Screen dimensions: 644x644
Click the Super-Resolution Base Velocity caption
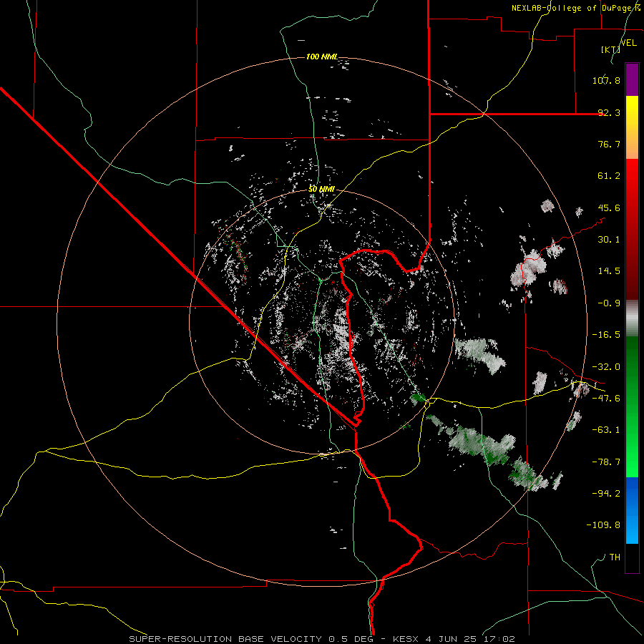click(322, 639)
